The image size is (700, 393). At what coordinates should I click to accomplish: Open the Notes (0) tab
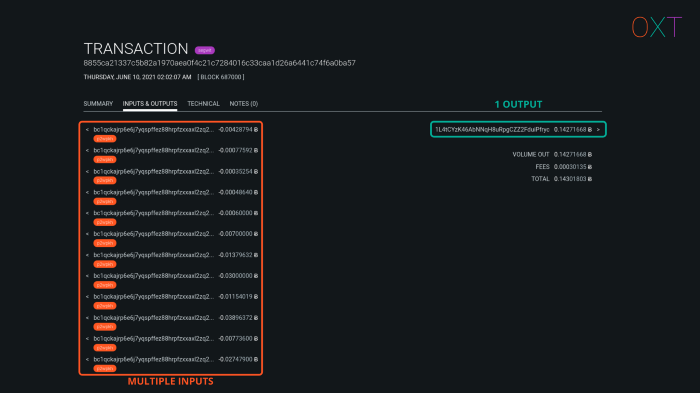point(244,104)
